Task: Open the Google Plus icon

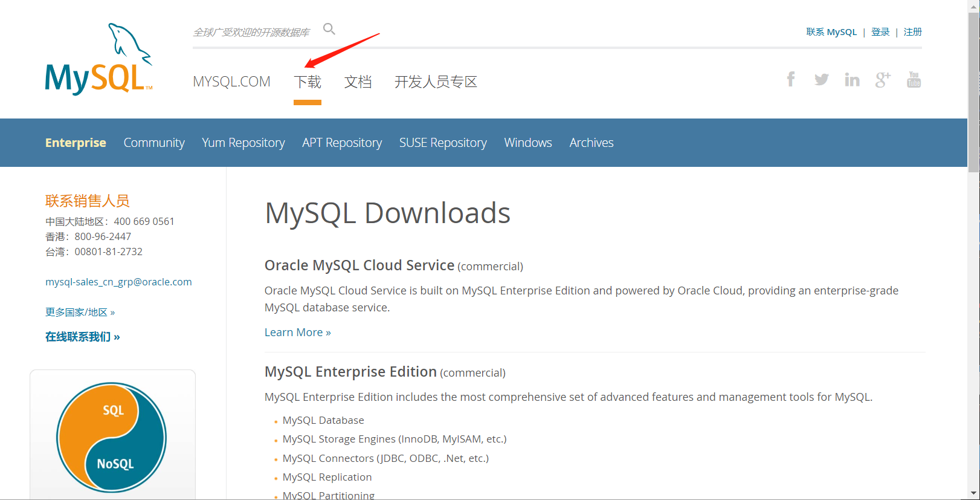Action: 883,79
